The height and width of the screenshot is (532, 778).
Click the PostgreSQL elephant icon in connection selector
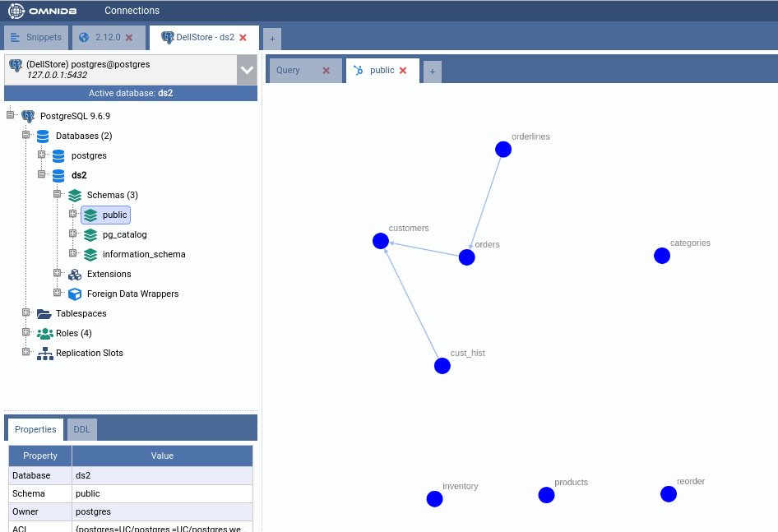[x=16, y=65]
